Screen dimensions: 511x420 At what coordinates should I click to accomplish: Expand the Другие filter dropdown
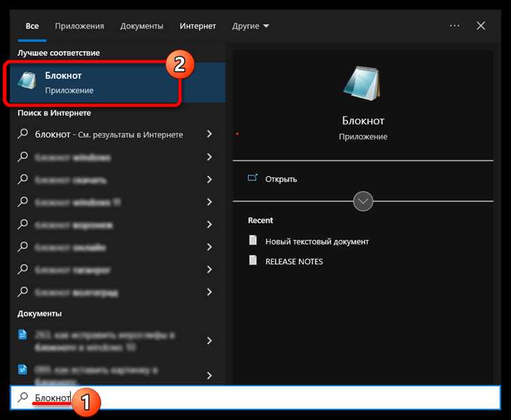(x=250, y=26)
